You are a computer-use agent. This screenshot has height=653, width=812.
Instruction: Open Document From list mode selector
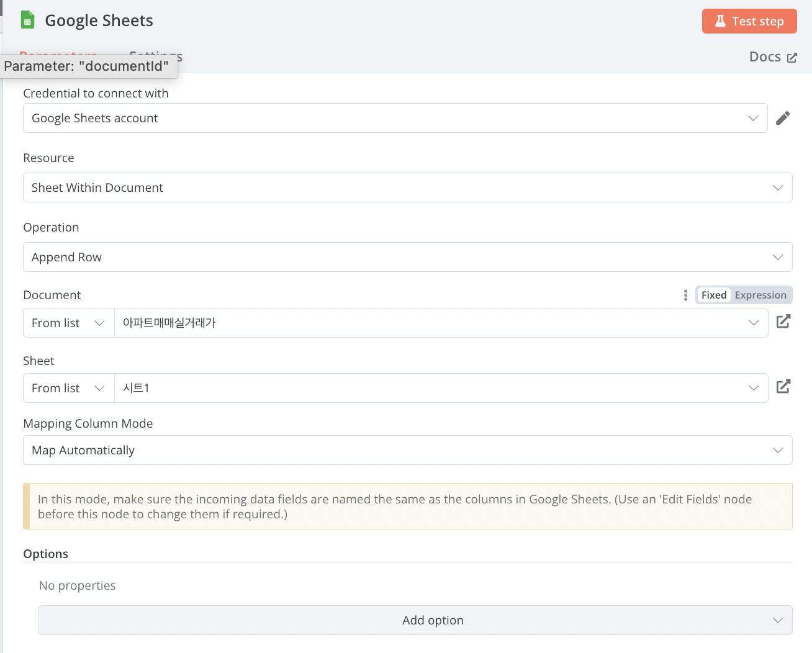pyautogui.click(x=68, y=323)
